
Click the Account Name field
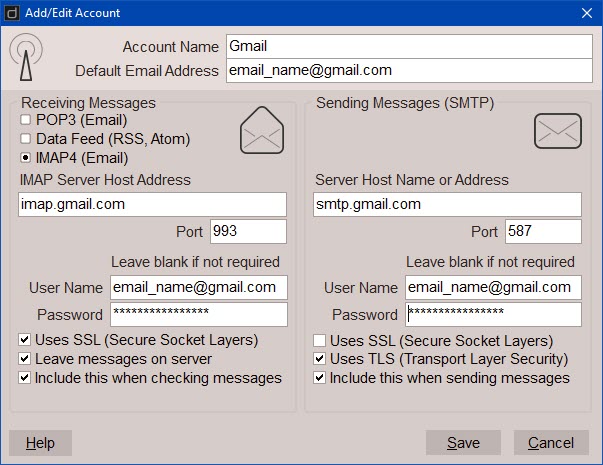pyautogui.click(x=409, y=47)
